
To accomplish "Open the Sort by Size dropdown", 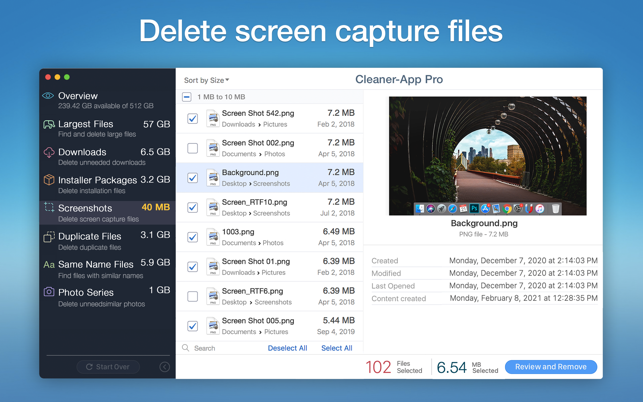I will coord(206,80).
